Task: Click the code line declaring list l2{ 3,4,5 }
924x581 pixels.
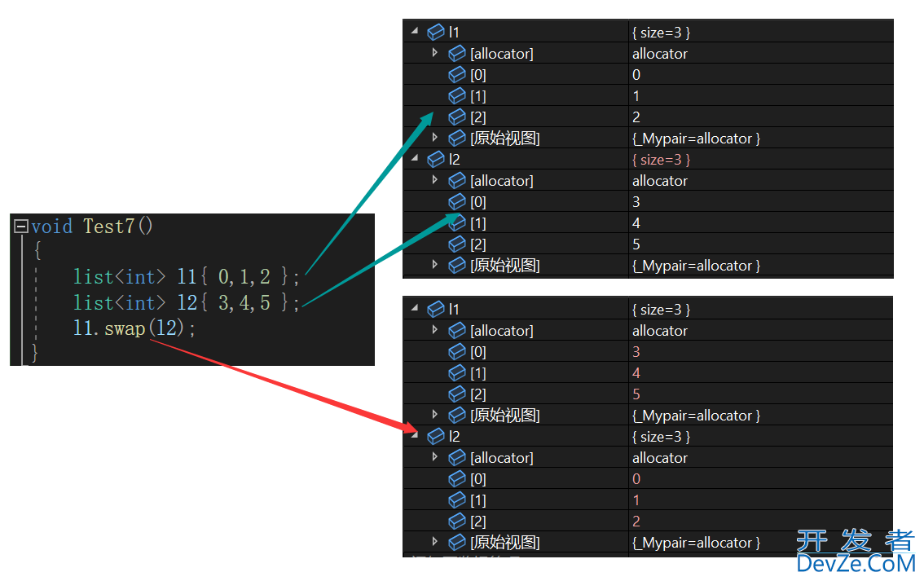Action: pyautogui.click(x=187, y=302)
